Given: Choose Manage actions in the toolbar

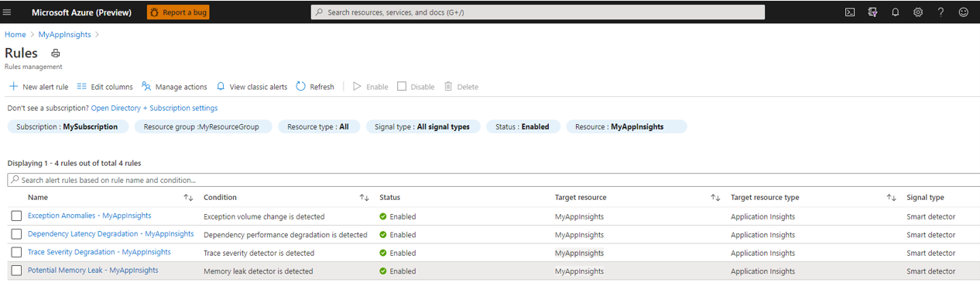Looking at the screenshot, I should pos(174,87).
